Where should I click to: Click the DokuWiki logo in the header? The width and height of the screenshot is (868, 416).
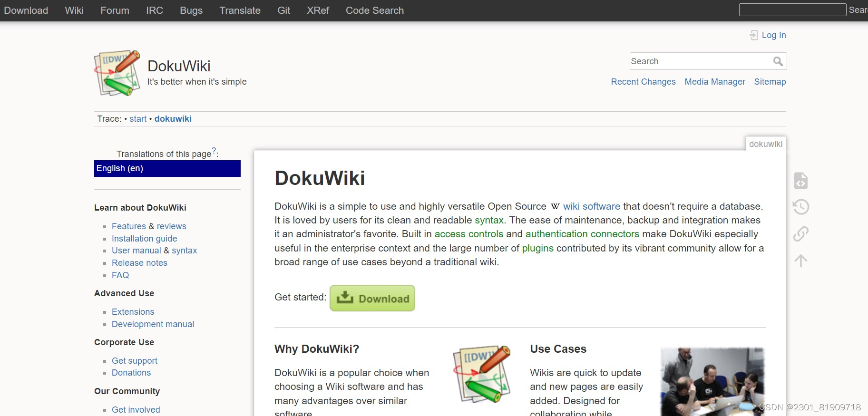pos(117,73)
